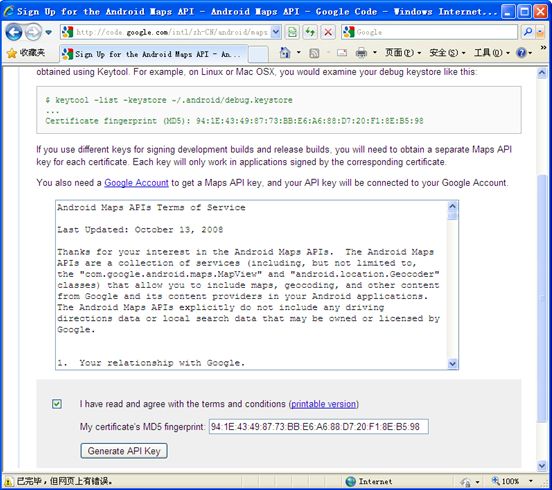Click the status bar error warning icon
The width and height of the screenshot is (552, 490).
click(8, 481)
